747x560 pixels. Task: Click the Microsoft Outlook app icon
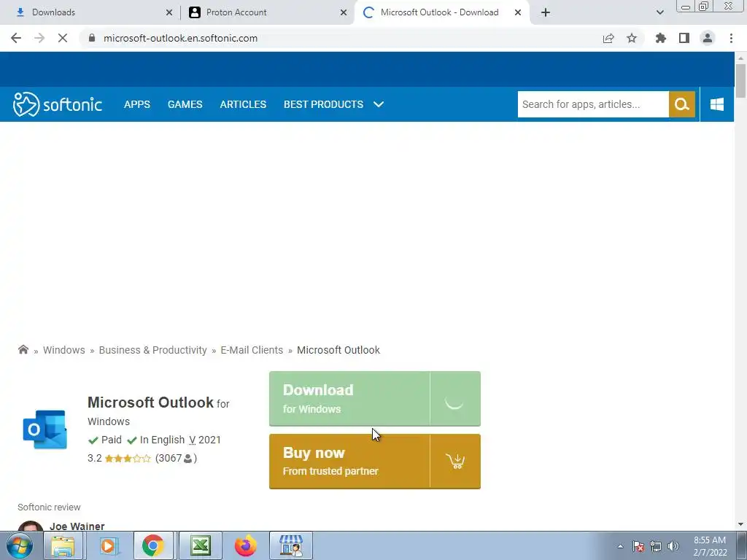(44, 429)
